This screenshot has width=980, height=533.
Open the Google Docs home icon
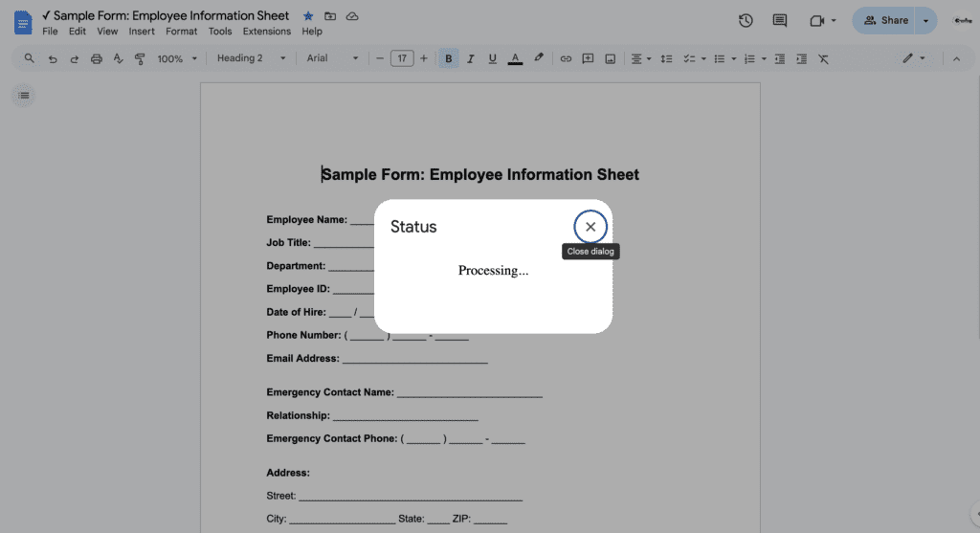point(23,23)
